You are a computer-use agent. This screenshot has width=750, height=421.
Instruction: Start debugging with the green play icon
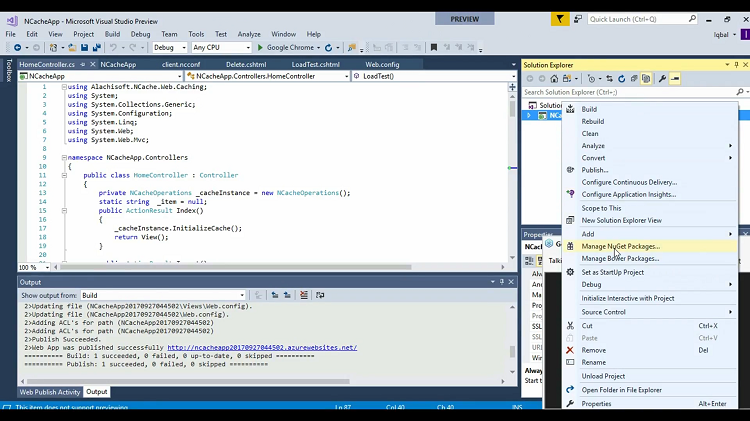point(260,47)
